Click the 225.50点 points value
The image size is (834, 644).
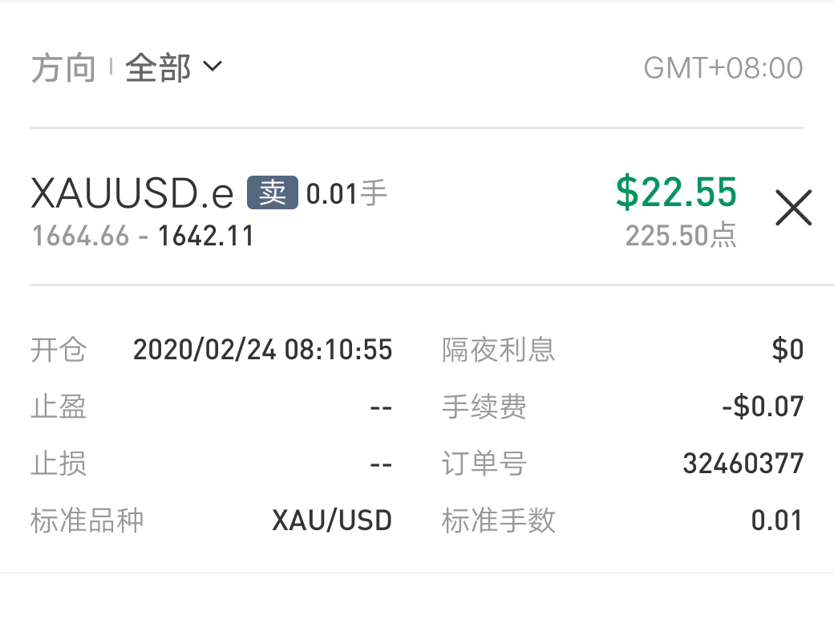(681, 236)
